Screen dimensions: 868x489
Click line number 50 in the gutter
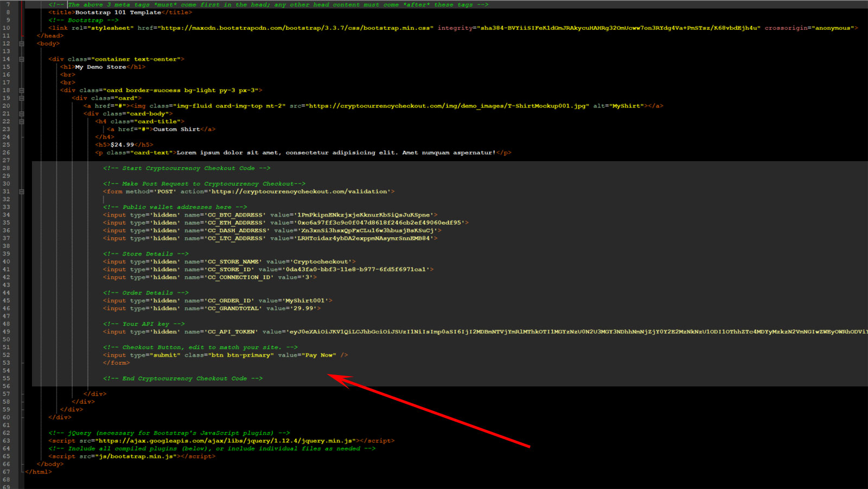[x=6, y=339]
